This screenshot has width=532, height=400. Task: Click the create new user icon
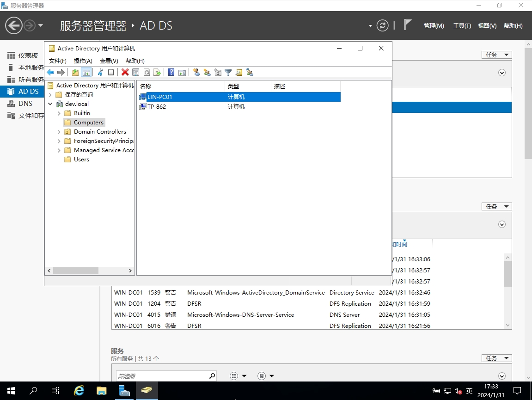(x=196, y=72)
